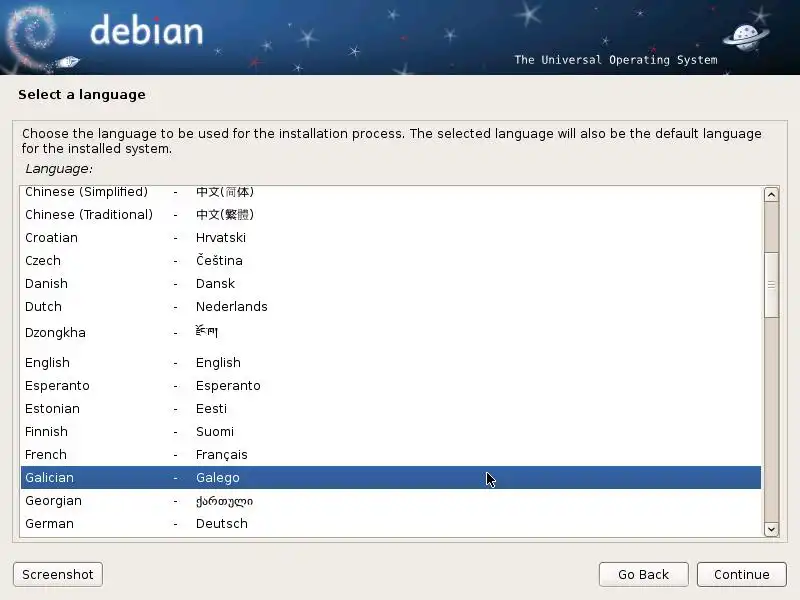Select the Danish language entry
This screenshot has height=600, width=800.
pos(391,283)
